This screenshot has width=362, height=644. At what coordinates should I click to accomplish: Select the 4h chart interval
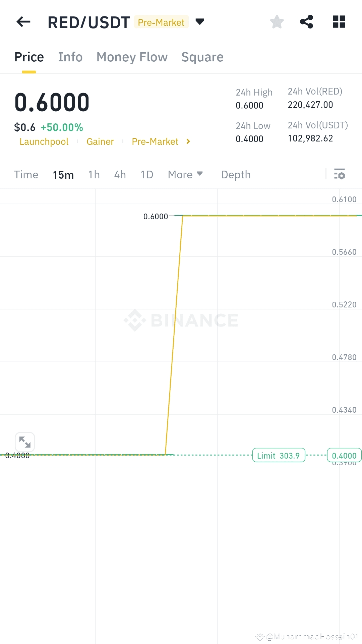coord(120,175)
